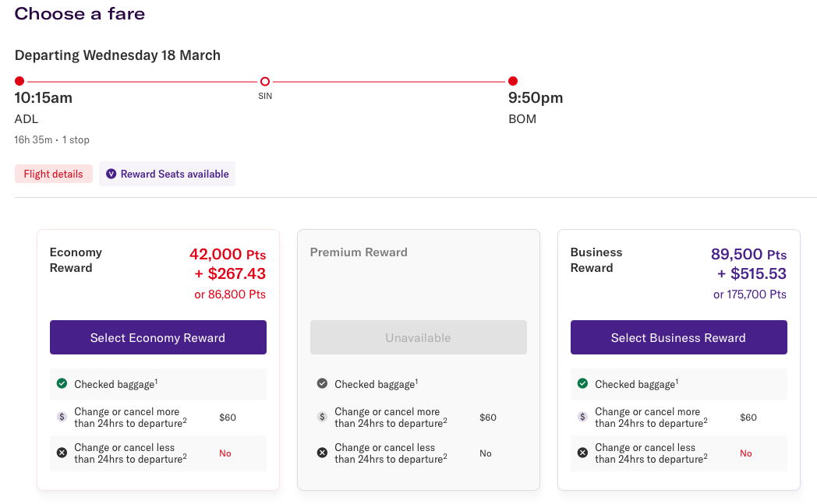Click the Velocity V icon in Reward Seats badge
The height and width of the screenshot is (504, 817).
[111, 174]
